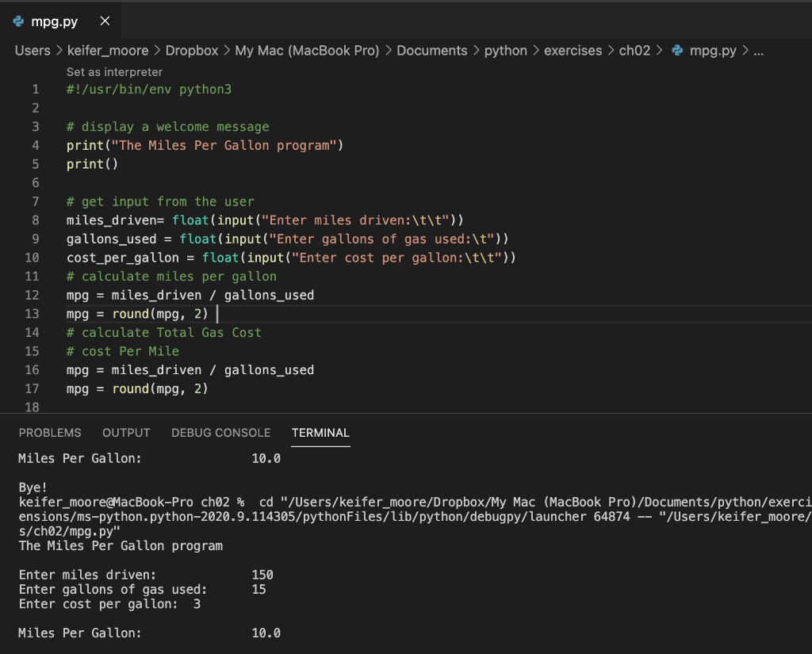
Task: Close the mpg.py editor tab
Action: [105, 21]
